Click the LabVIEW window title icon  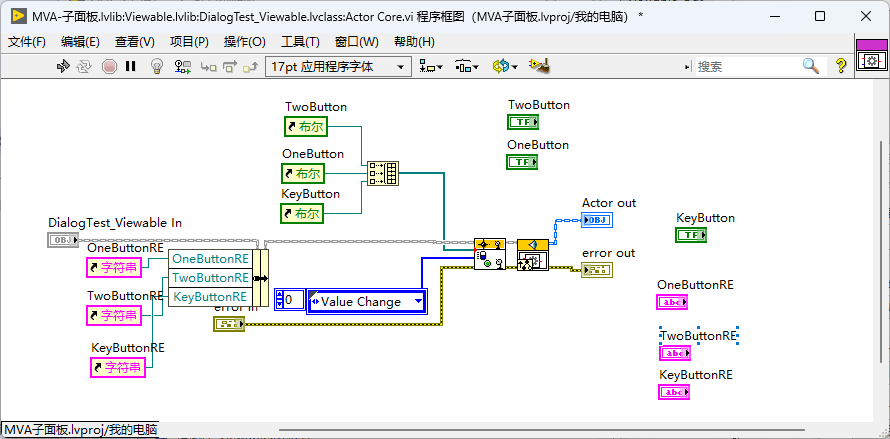coord(19,16)
